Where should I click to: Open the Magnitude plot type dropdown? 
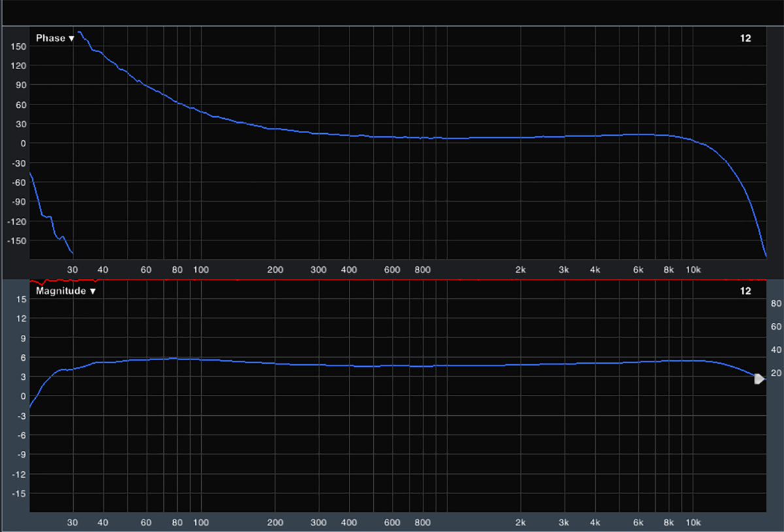click(x=66, y=291)
